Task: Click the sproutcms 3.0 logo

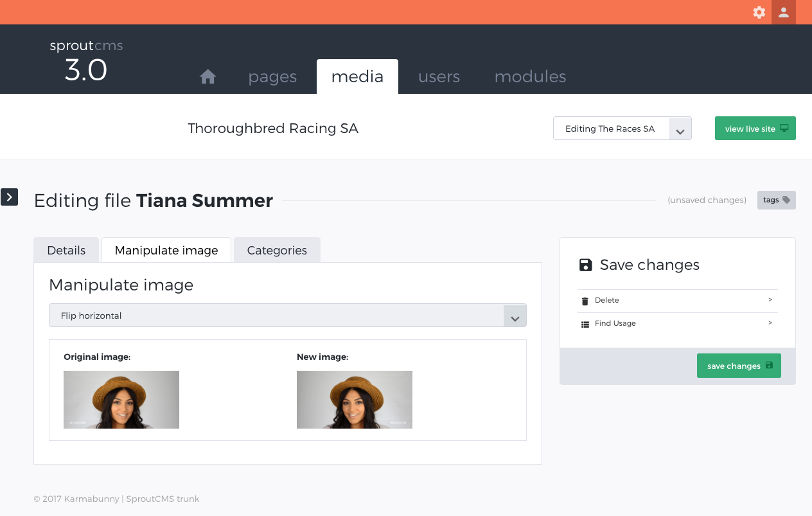Action: [x=86, y=61]
